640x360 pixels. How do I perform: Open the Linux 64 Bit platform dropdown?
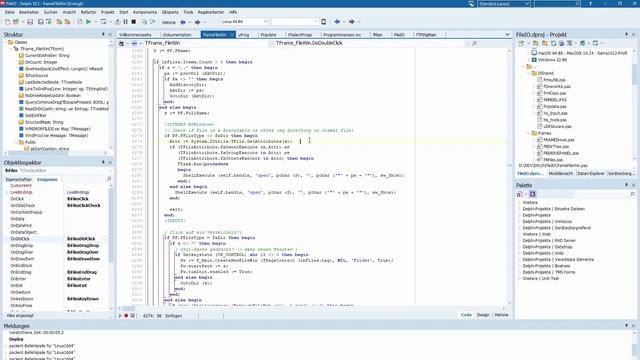[x=265, y=22]
